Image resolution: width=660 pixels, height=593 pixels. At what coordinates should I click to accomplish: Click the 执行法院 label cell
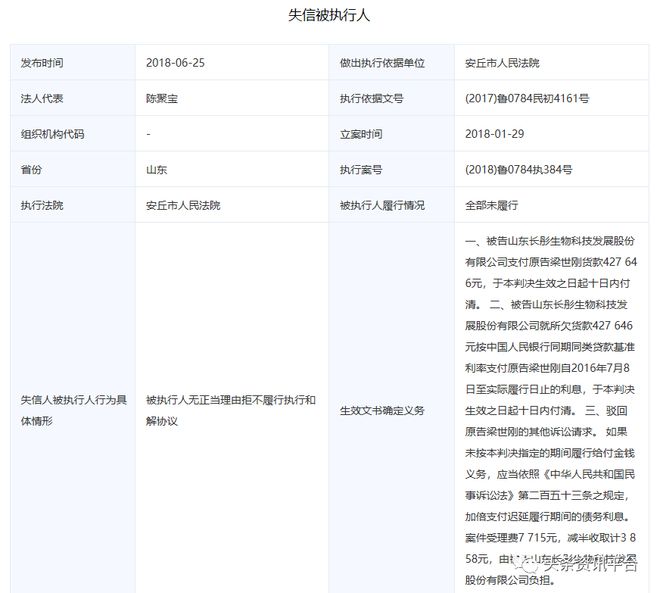tap(73, 205)
